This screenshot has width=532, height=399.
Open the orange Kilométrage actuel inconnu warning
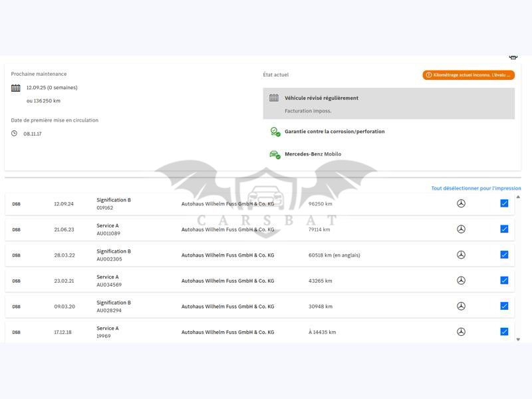click(468, 75)
